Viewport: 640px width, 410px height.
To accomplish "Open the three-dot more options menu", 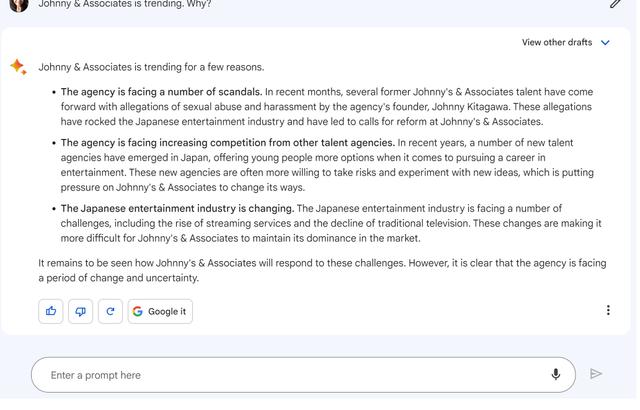I will pyautogui.click(x=608, y=310).
